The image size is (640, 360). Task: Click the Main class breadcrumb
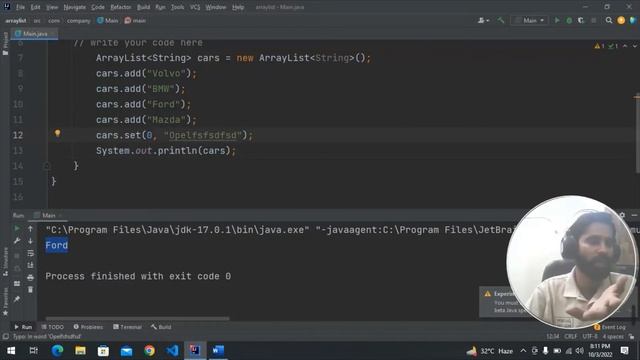click(x=108, y=20)
